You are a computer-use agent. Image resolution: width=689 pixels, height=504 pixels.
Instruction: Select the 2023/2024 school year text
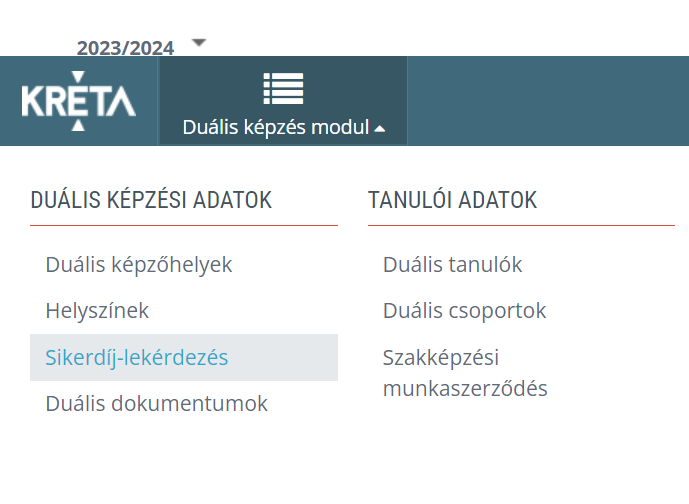point(125,47)
